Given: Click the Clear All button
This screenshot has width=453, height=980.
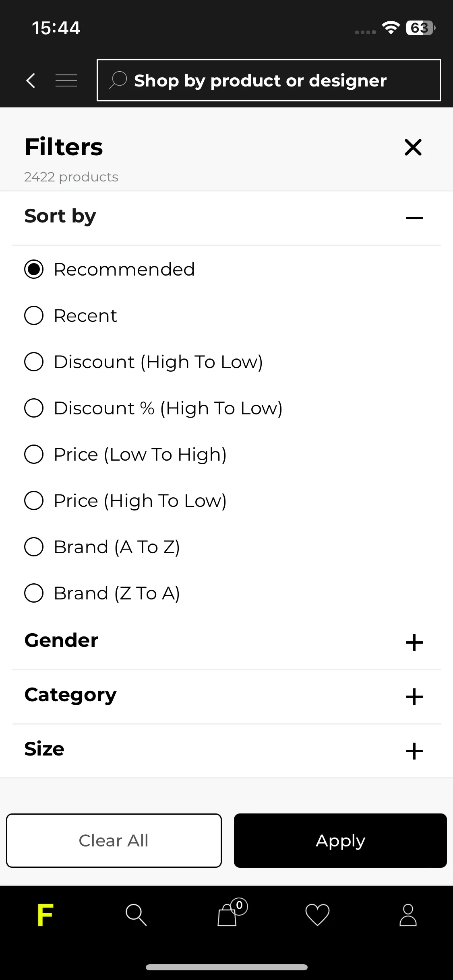Looking at the screenshot, I should 114,840.
